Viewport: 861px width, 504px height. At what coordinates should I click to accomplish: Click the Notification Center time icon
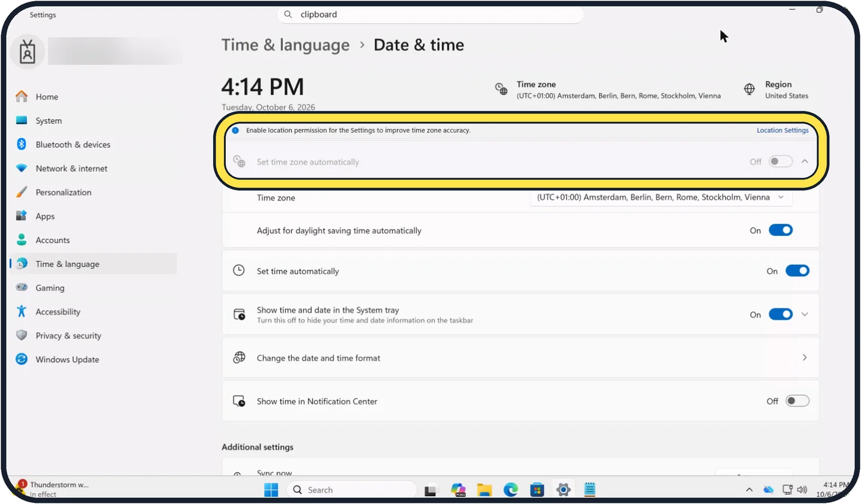239,401
